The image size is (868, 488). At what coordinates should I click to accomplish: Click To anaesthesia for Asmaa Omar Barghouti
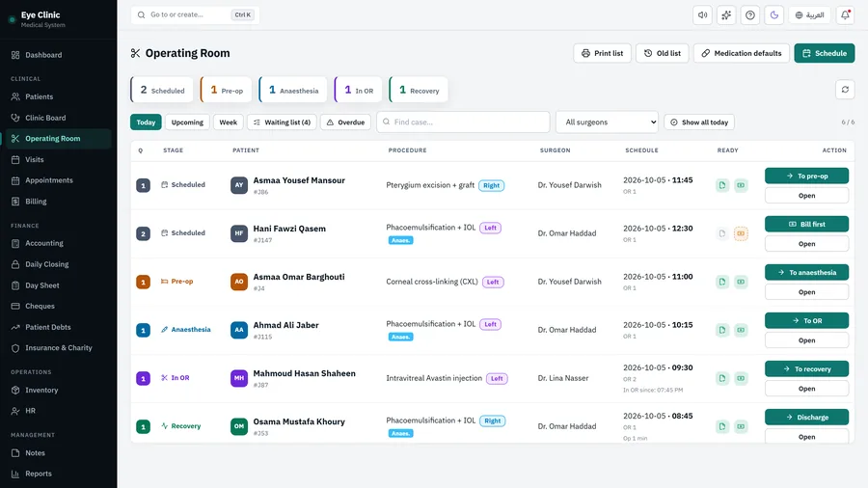click(x=806, y=272)
